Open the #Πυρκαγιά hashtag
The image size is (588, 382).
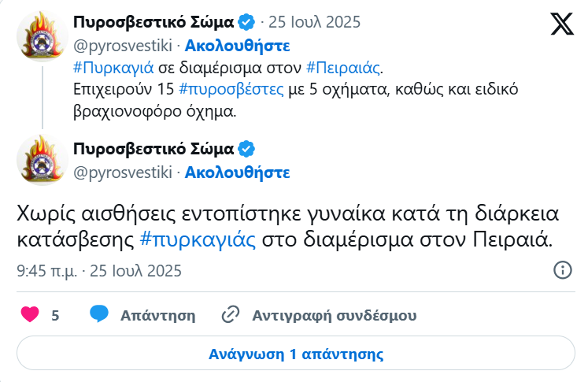tap(113, 68)
